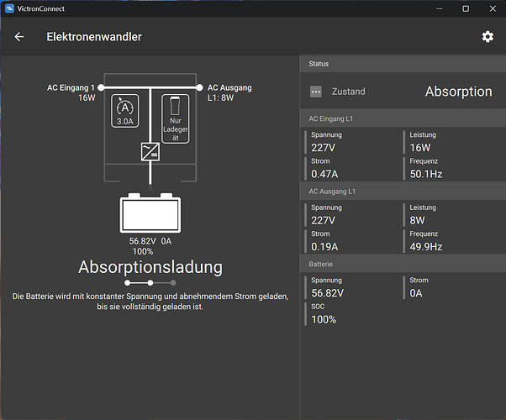506x420 pixels.
Task: Close the VictronConnect window
Action: pyautogui.click(x=493, y=8)
